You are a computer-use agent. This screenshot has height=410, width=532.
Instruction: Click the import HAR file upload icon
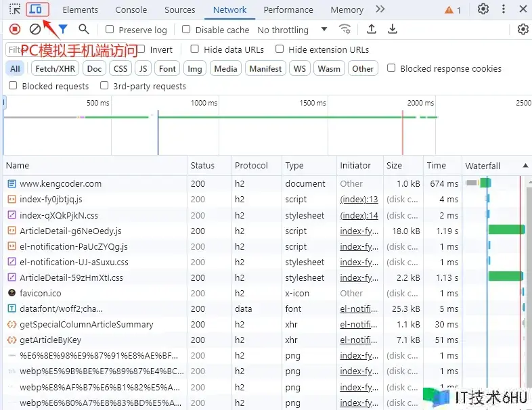tap(371, 29)
